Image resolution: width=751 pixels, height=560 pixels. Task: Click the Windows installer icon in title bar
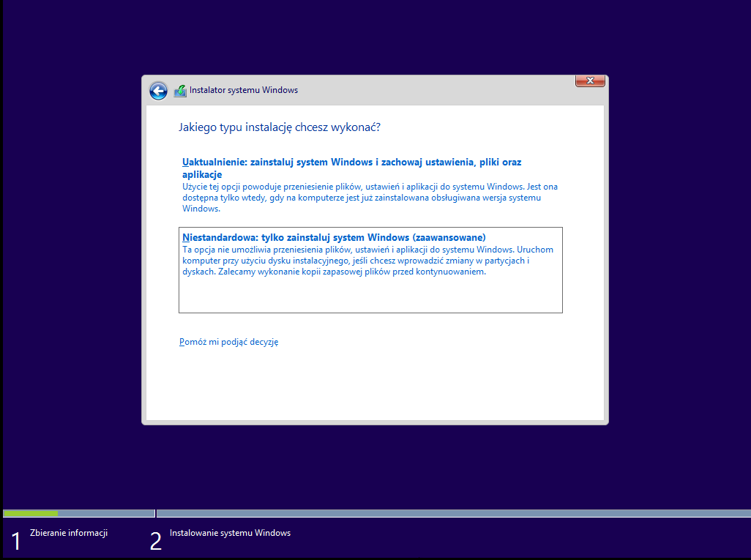coord(180,91)
